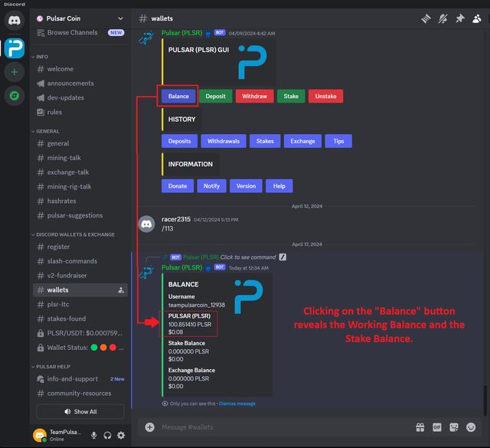Click the Version button
The image size is (490, 448).
coord(246,186)
